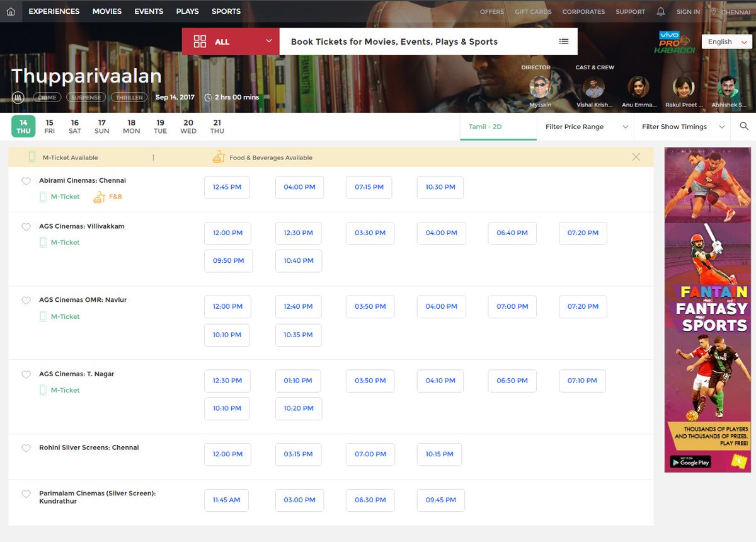The width and height of the screenshot is (756, 542).
Task: Open the English language dropdown
Action: pos(726,42)
